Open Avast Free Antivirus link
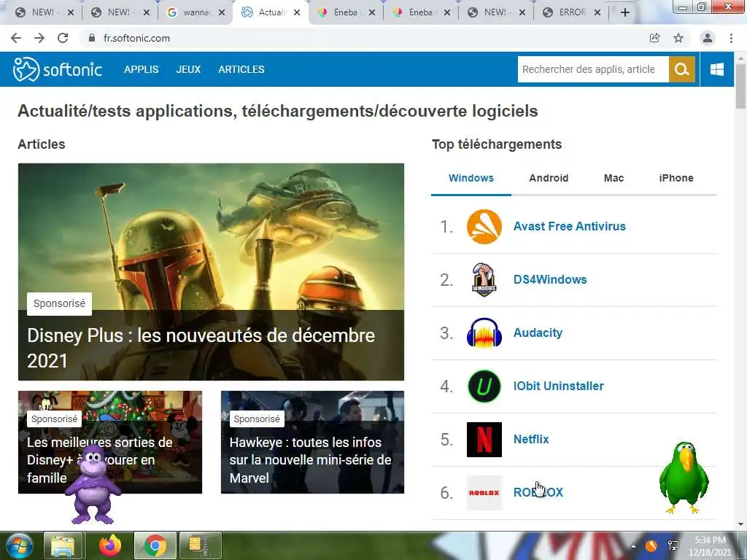The image size is (747, 560). pos(569,227)
